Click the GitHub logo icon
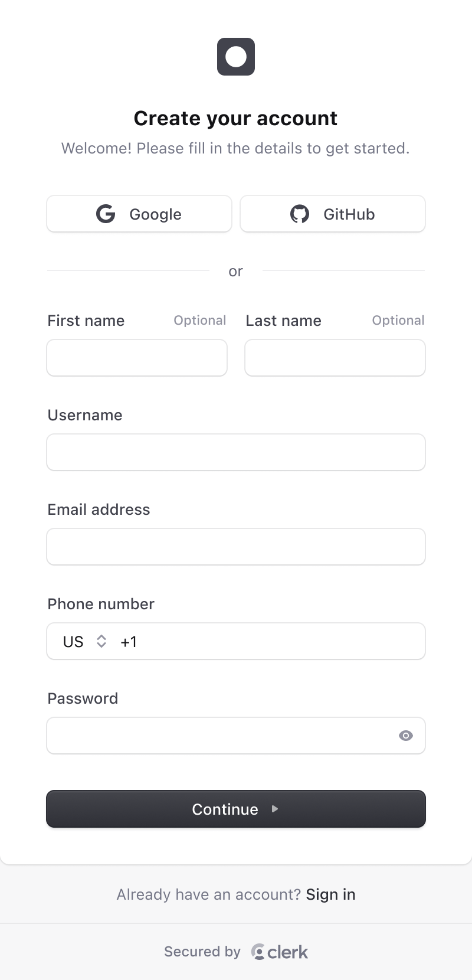The width and height of the screenshot is (472, 980). pyautogui.click(x=300, y=214)
